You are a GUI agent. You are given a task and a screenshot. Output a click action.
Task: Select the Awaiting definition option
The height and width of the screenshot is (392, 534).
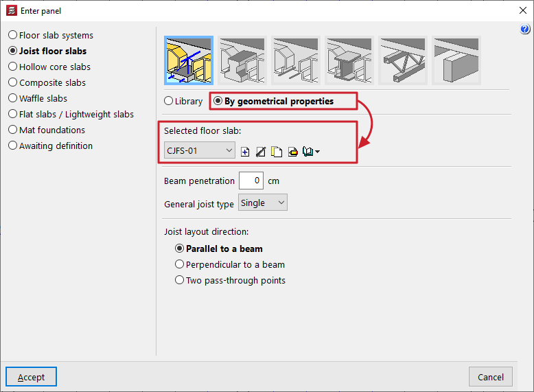pos(50,146)
